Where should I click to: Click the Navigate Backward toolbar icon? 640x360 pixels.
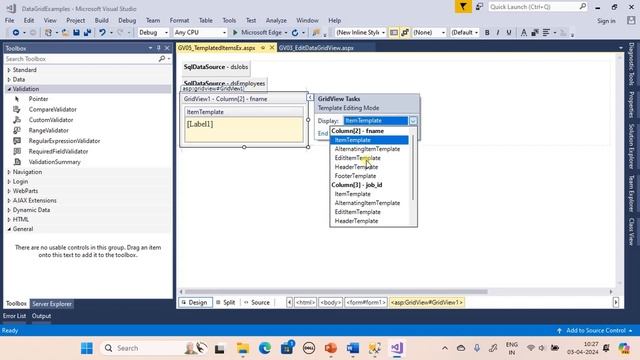[16, 32]
